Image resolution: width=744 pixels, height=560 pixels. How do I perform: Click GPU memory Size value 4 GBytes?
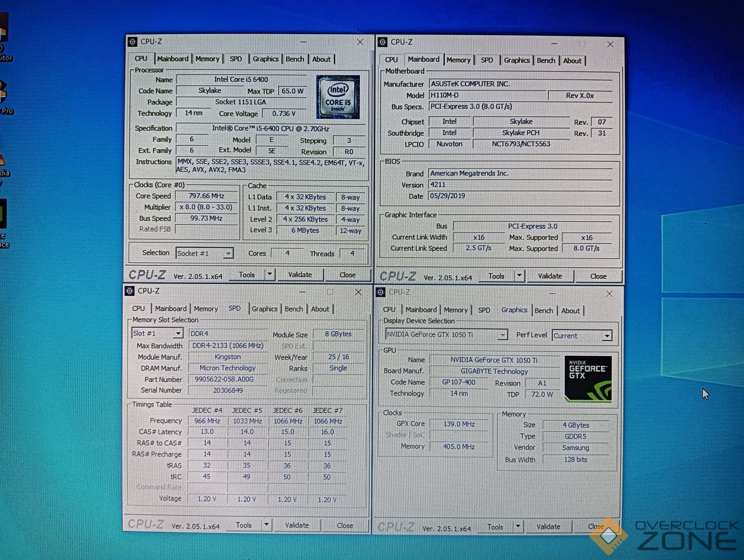tap(576, 425)
